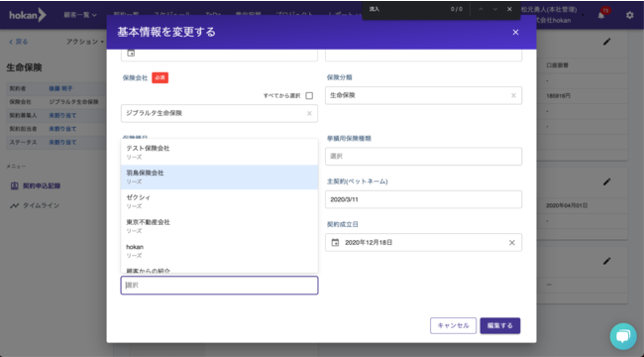Image resolution: width=644 pixels, height=357 pixels.
Task: Click 戻る back link
Action: pyautogui.click(x=19, y=42)
